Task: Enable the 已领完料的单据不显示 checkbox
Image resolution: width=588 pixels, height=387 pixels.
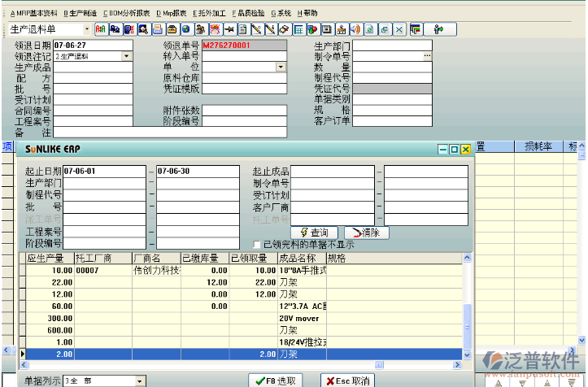Action: coord(257,244)
